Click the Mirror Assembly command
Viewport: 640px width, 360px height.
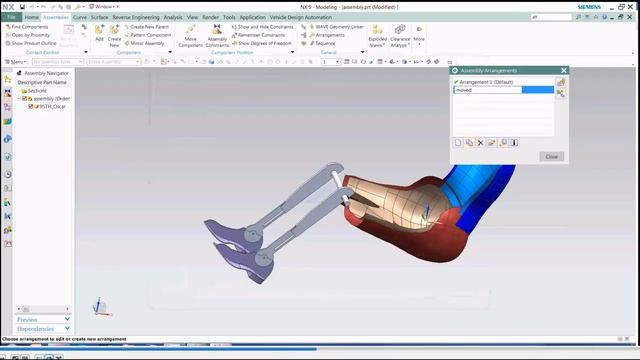144,43
